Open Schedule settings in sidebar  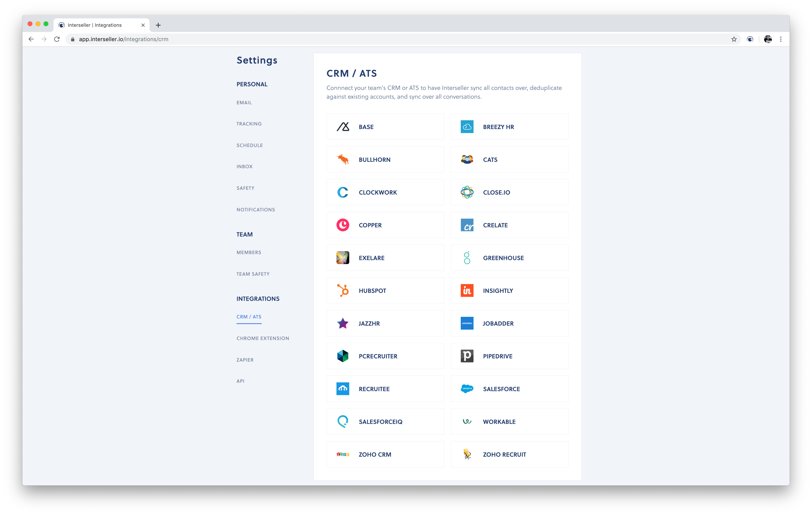(x=250, y=145)
